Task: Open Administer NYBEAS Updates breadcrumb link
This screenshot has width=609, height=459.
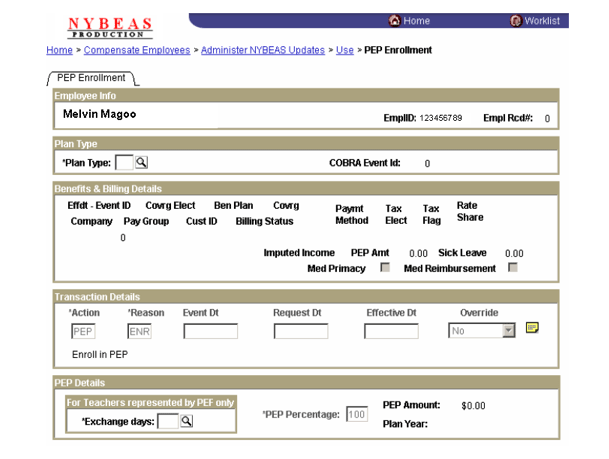Action: 263,50
